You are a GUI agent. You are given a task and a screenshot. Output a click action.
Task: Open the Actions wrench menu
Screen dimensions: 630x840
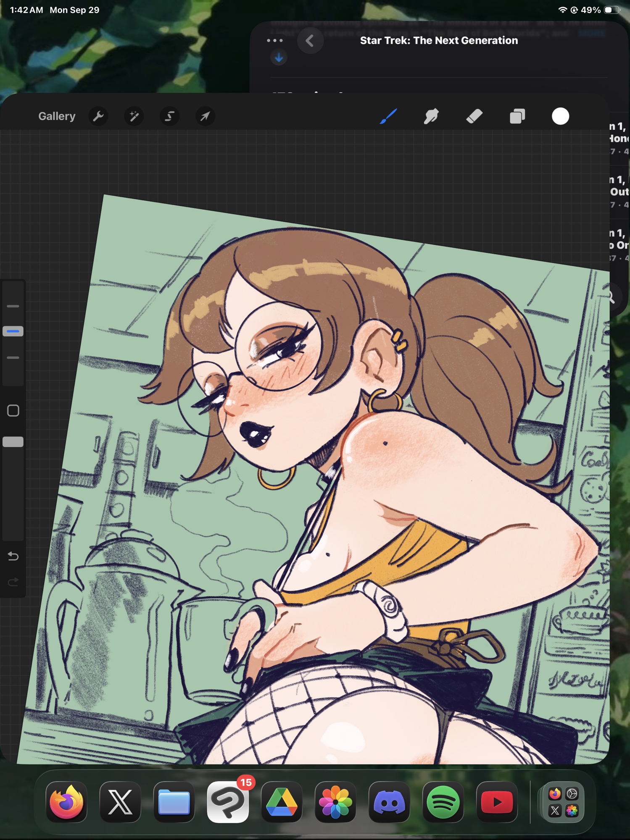pyautogui.click(x=98, y=116)
